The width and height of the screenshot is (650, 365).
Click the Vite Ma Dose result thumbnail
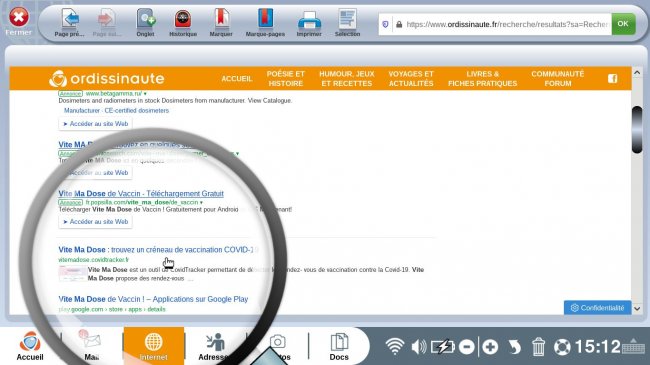(x=72, y=274)
